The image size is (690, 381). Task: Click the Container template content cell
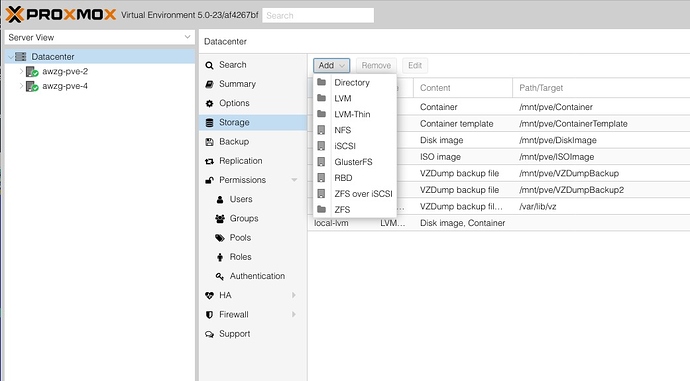tap(456, 124)
